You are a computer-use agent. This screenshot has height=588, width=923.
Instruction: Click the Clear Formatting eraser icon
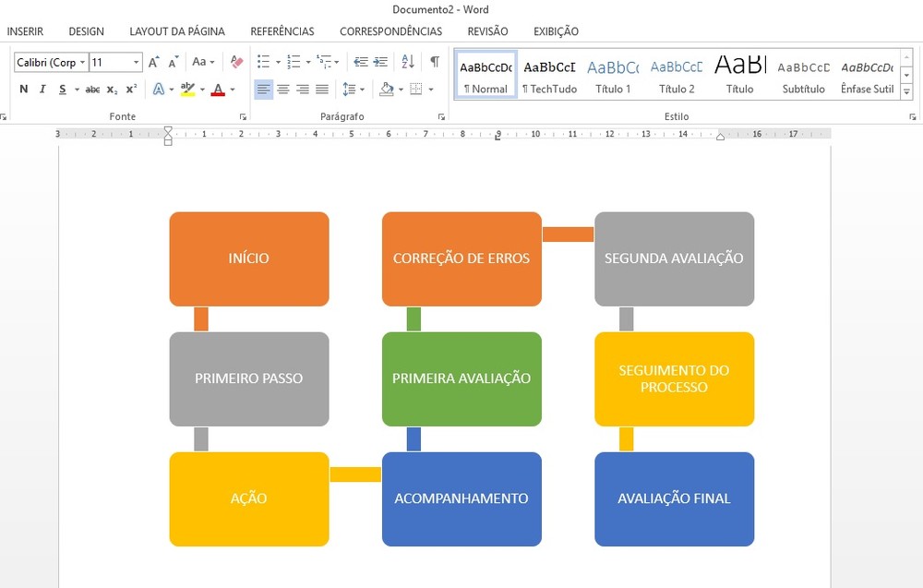(x=237, y=63)
